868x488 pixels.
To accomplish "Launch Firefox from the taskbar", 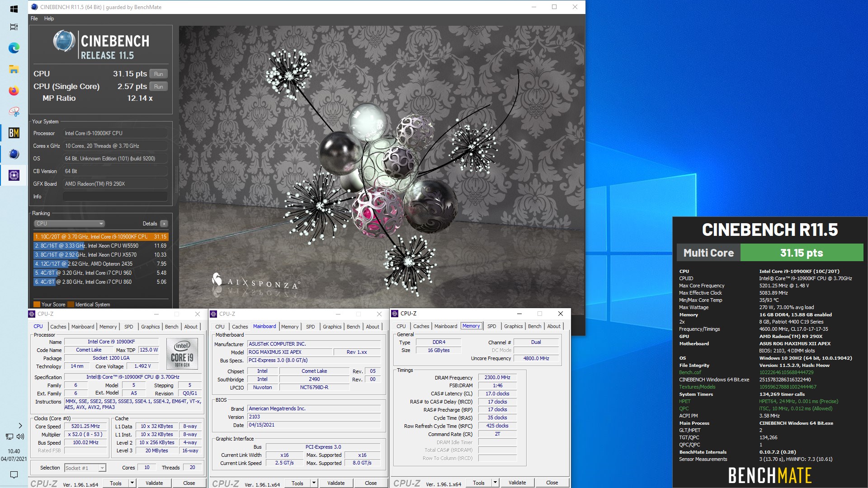I will pos(14,90).
